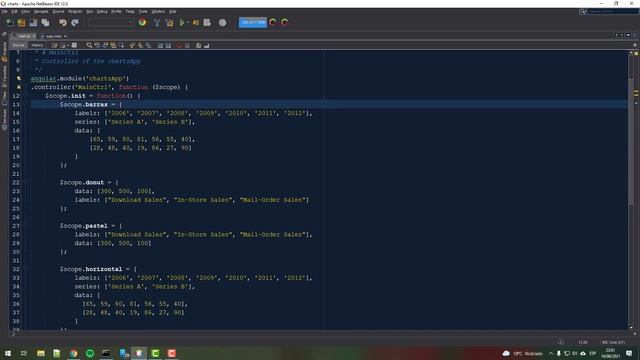Viewport: 640px width, 360px height.
Task: Click the Build Project hammer icon
Action: coord(157,22)
